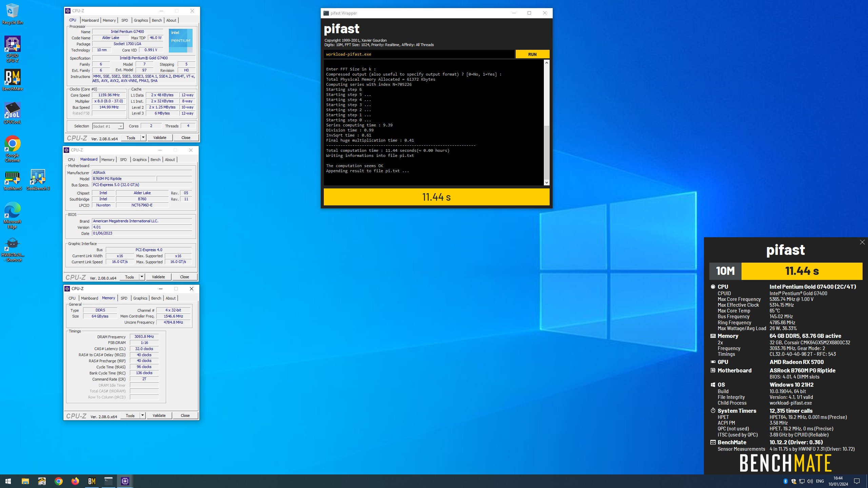
Task: Switch to Bench tab in top CPU-Z window
Action: (x=157, y=20)
